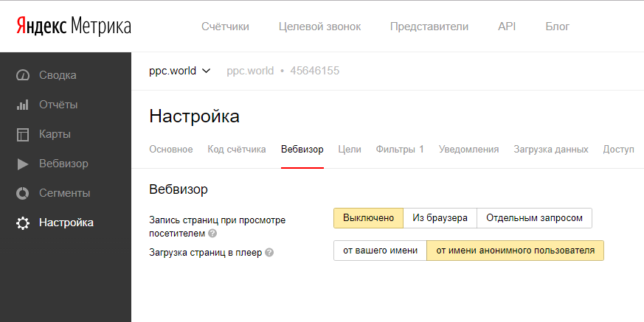Click the Отчёты bar chart icon
This screenshot has width=644, height=322.
(23, 105)
